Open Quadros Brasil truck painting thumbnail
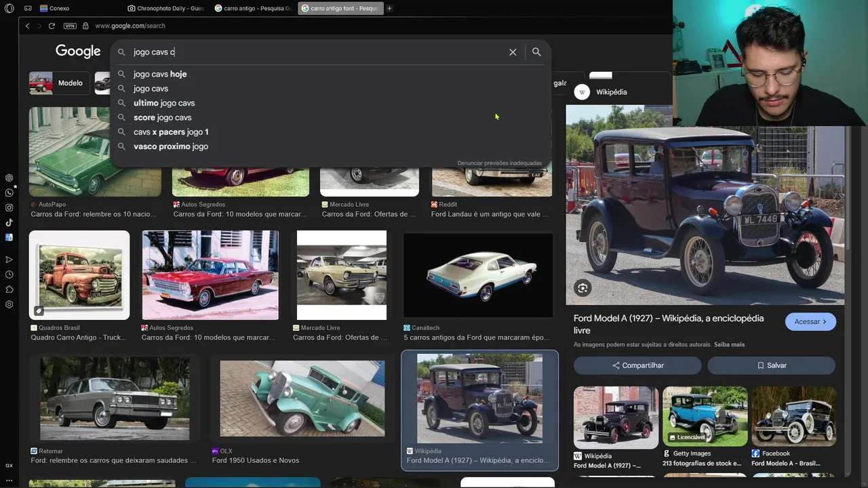 click(x=79, y=275)
